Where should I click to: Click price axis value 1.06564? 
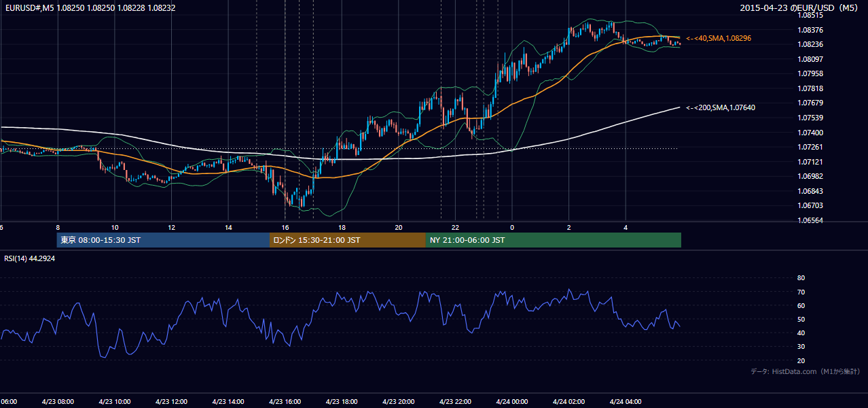click(810, 220)
